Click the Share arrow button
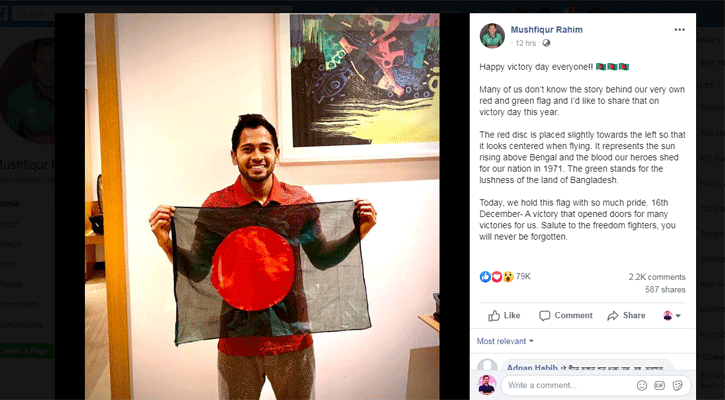 click(x=626, y=315)
